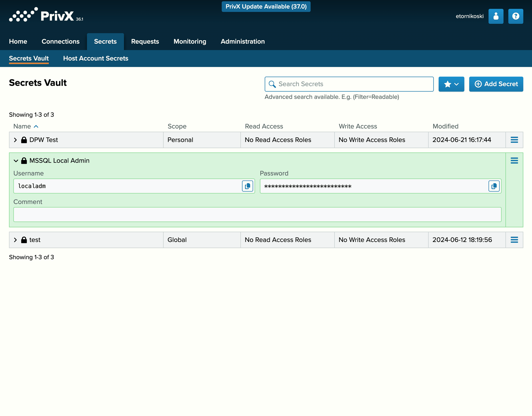The width and height of the screenshot is (532, 416).
Task: Collapse the MSSQL Local Admin secret
Action: [x=16, y=160]
